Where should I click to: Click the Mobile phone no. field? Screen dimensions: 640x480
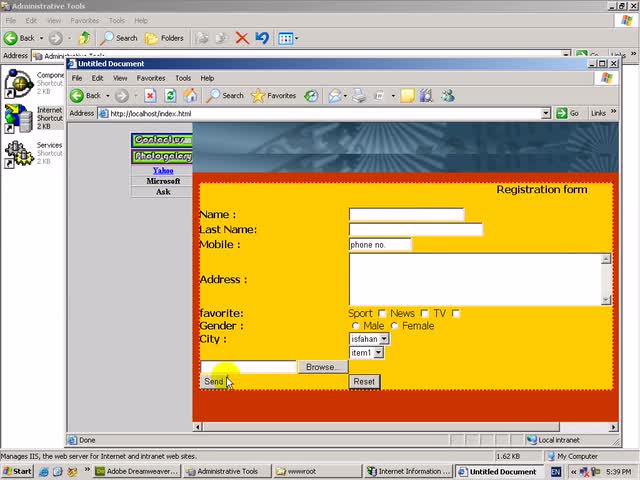click(380, 244)
